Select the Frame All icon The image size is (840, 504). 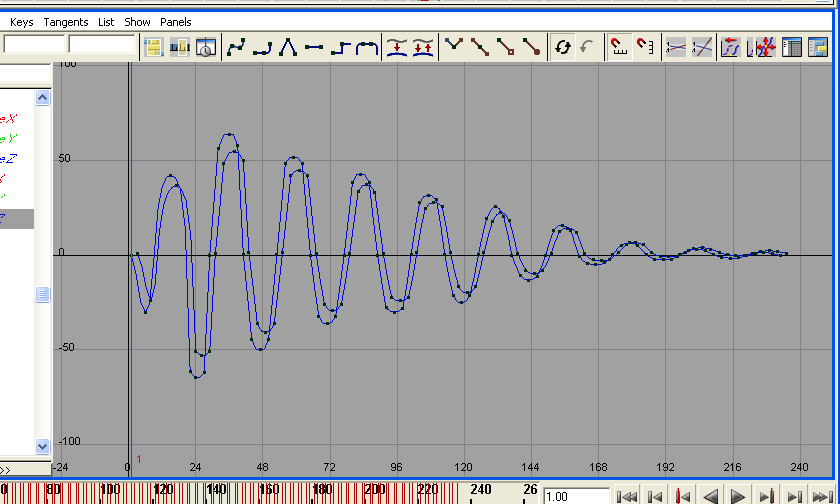pos(154,47)
